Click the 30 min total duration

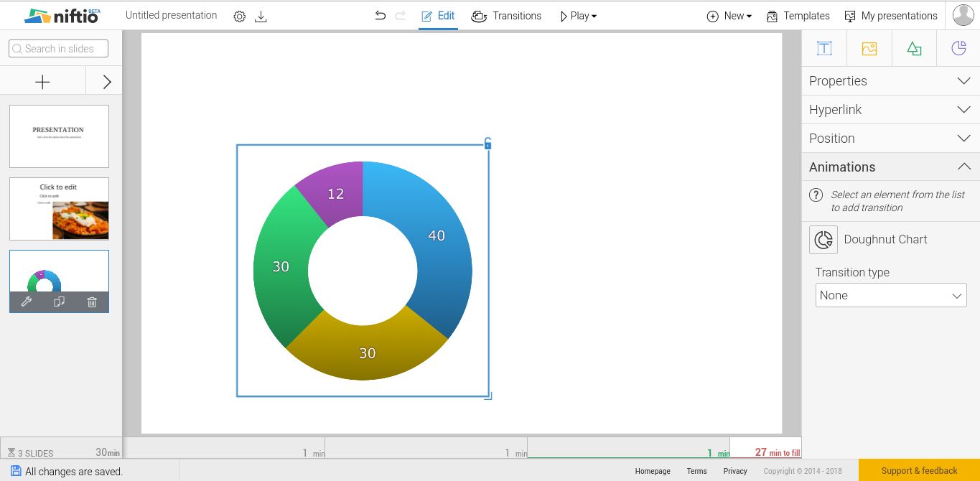coord(108,452)
